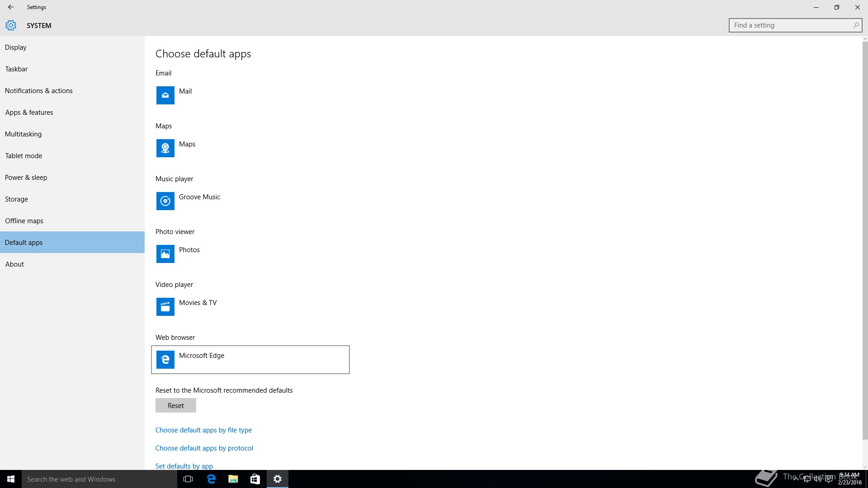The image size is (868, 488).
Task: Select Notifications & actions in the sidebar
Action: tap(39, 91)
